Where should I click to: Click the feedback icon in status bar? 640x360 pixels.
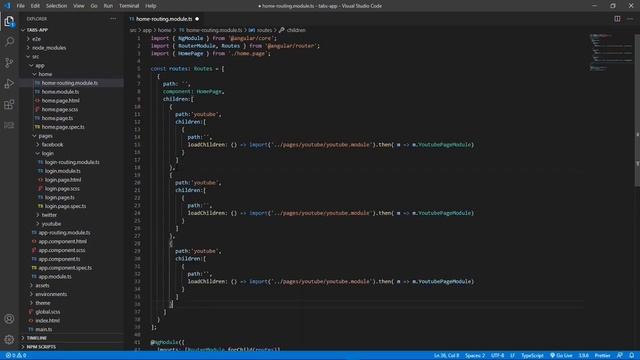[620, 356]
